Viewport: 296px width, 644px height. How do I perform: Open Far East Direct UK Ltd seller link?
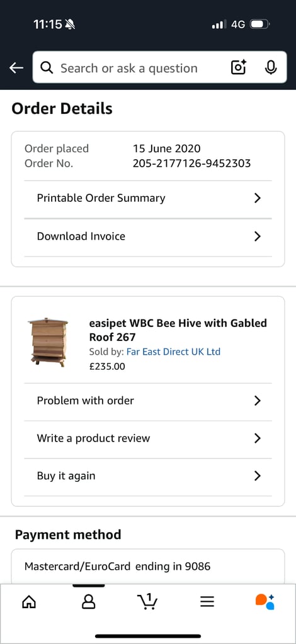tap(173, 352)
